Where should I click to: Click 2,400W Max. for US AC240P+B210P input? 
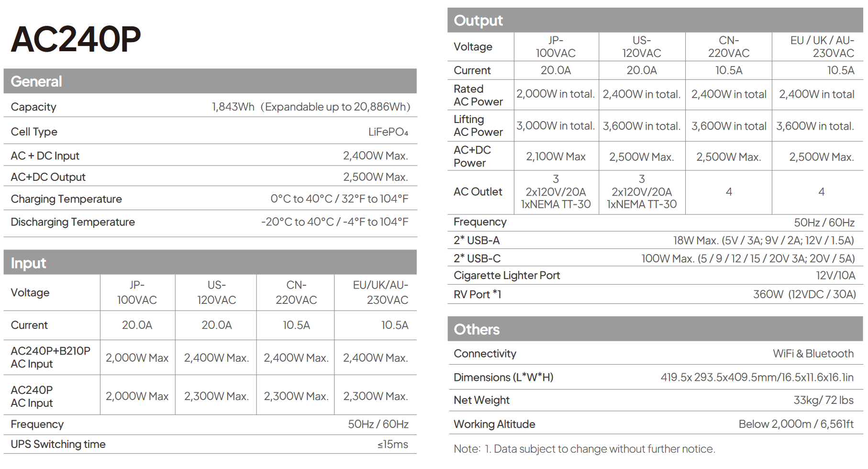tap(216, 358)
